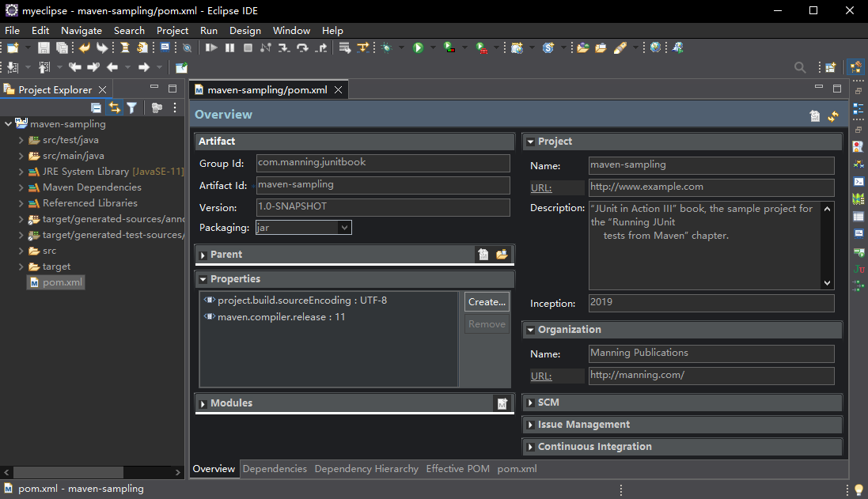Switch to the Dependencies tab
The image size is (868, 499).
(275, 469)
